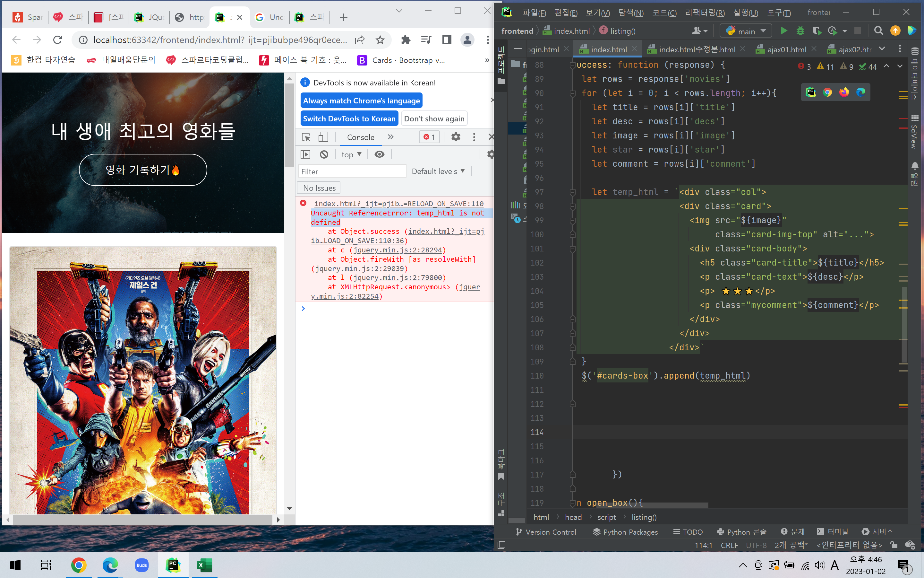This screenshot has height=578, width=924.
Task: Show hidden editor tabs dropdown
Action: point(882,49)
